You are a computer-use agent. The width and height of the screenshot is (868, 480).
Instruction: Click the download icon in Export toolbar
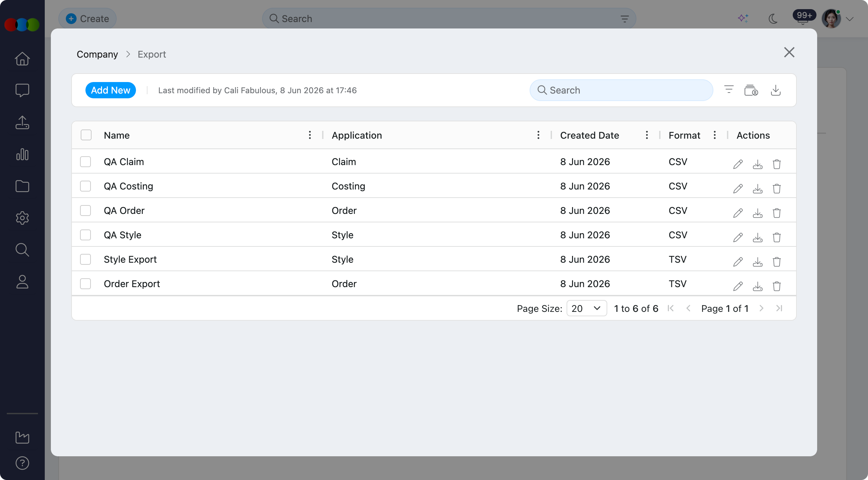776,90
